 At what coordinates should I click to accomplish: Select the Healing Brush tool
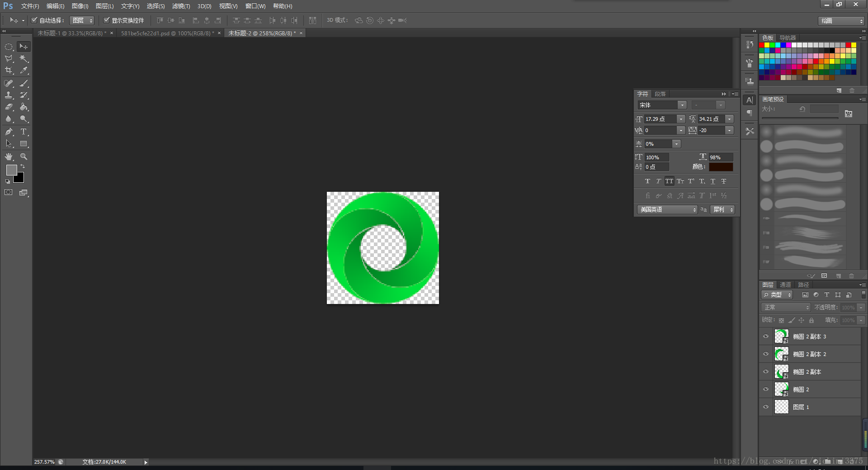click(x=9, y=83)
